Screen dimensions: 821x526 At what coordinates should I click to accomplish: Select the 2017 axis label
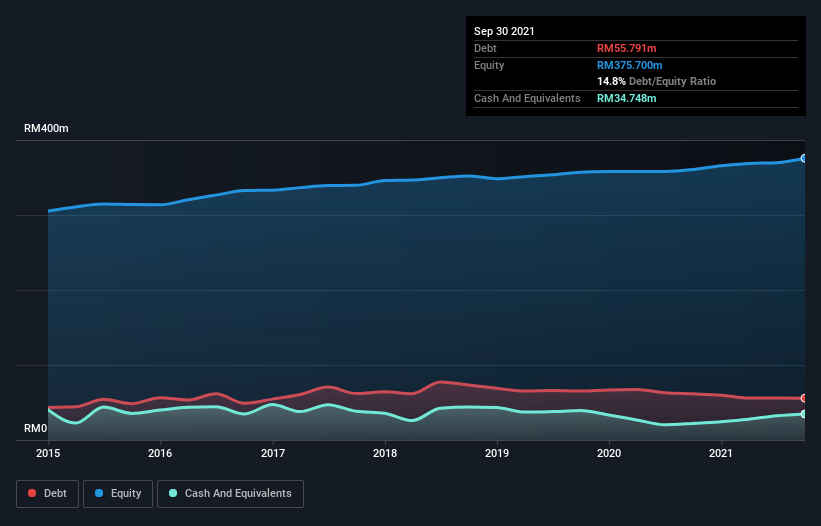coord(273,453)
